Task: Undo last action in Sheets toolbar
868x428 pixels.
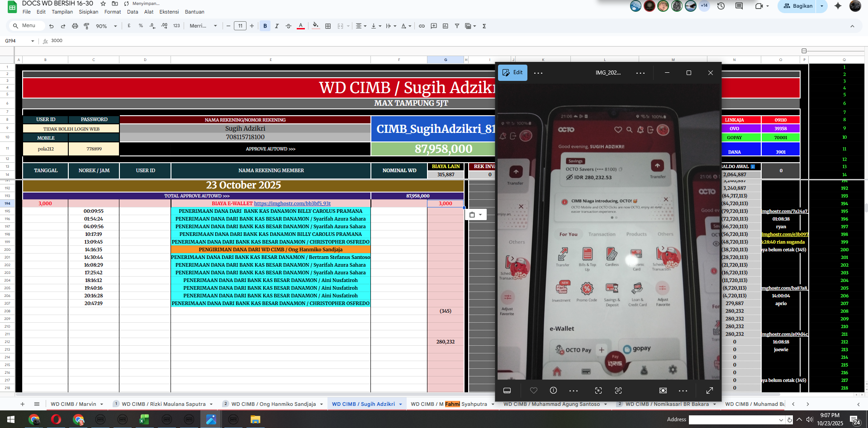Action: pyautogui.click(x=52, y=26)
